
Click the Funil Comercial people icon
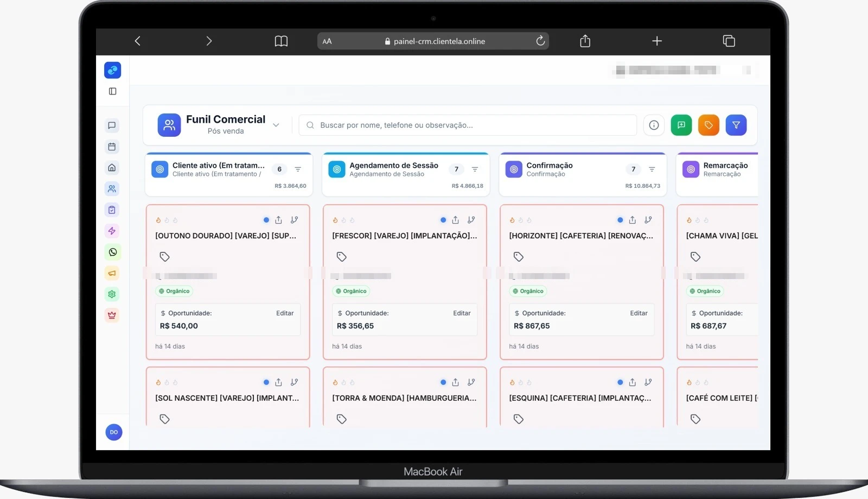[169, 125]
